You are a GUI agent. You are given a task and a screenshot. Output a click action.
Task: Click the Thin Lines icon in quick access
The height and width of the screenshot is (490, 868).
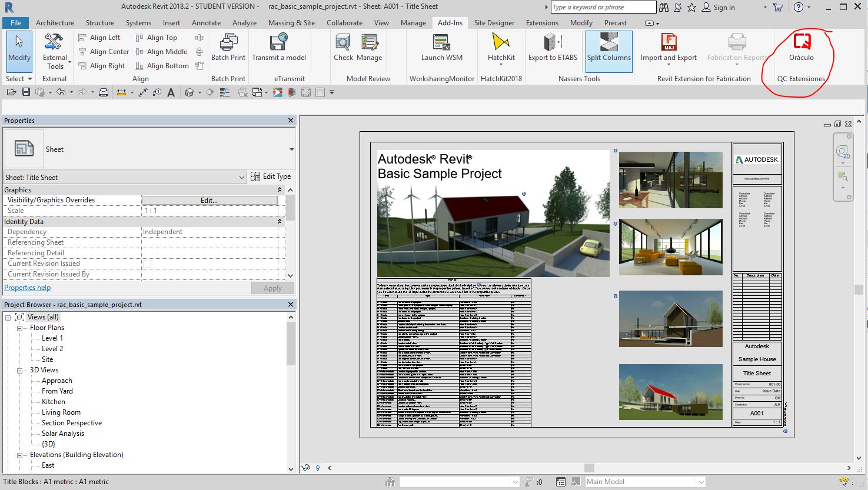point(225,92)
